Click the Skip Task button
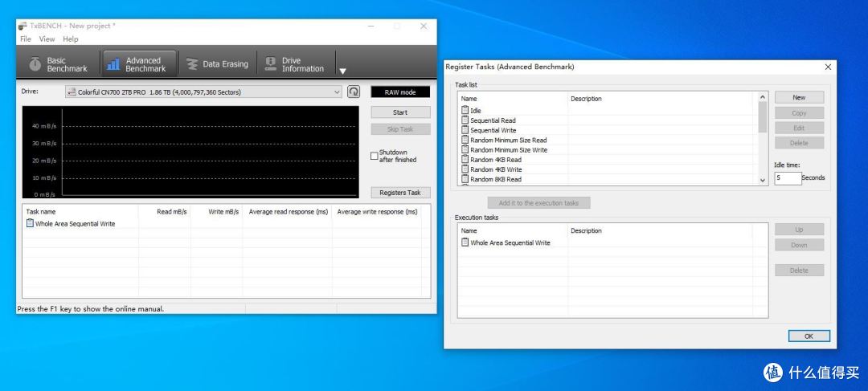 click(x=400, y=128)
